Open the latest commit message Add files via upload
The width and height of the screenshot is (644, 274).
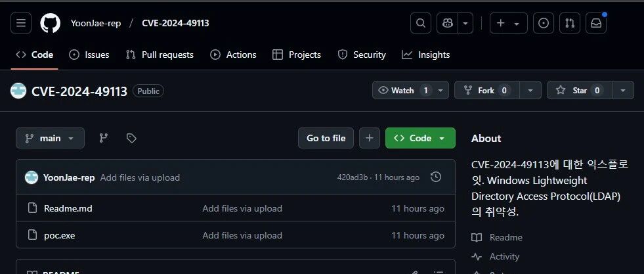tap(140, 177)
